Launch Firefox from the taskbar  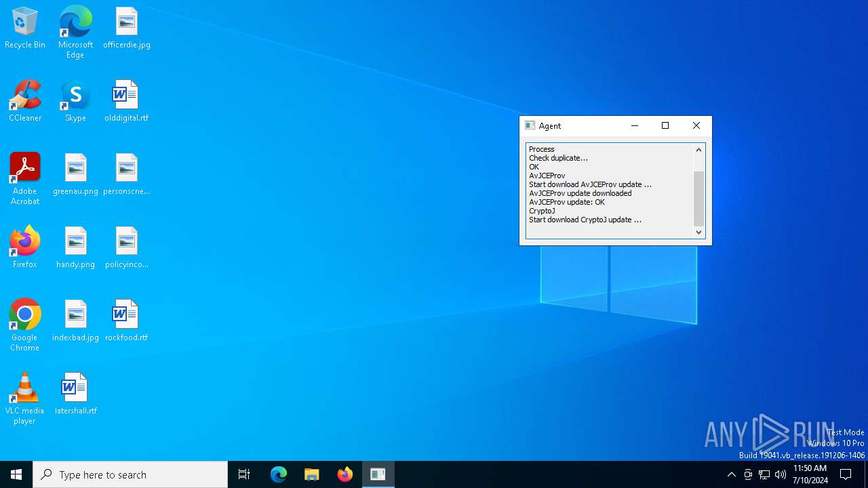[x=345, y=474]
